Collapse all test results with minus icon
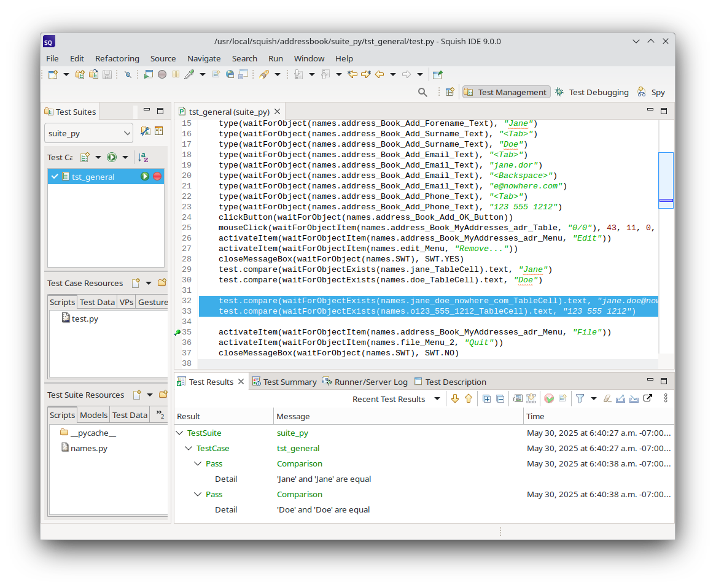Viewport: 716px width, 588px height. coord(500,398)
